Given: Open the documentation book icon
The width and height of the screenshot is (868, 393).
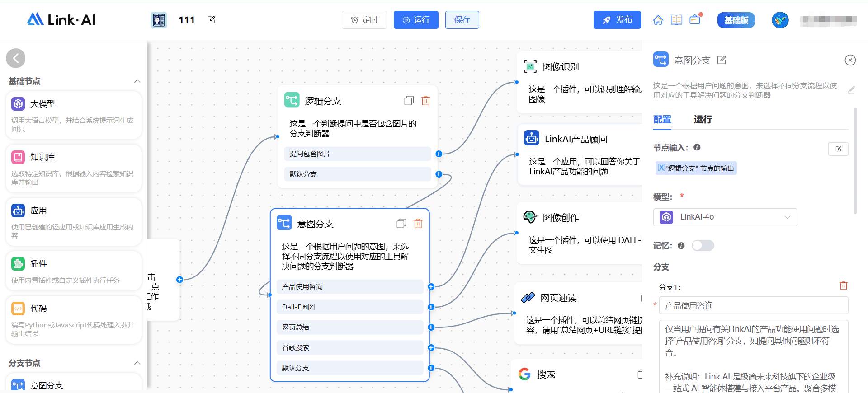Looking at the screenshot, I should point(676,20).
